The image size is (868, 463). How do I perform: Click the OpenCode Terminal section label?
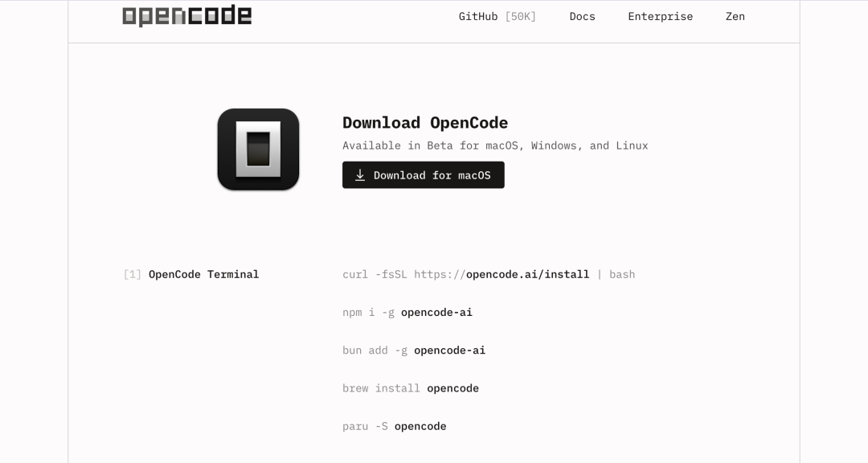point(203,275)
